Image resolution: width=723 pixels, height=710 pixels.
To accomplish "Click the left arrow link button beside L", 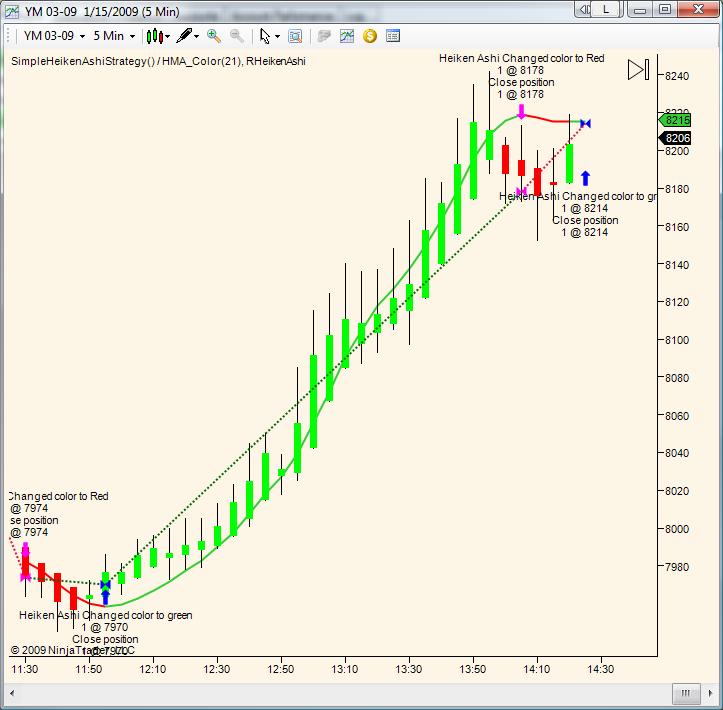I will [584, 9].
